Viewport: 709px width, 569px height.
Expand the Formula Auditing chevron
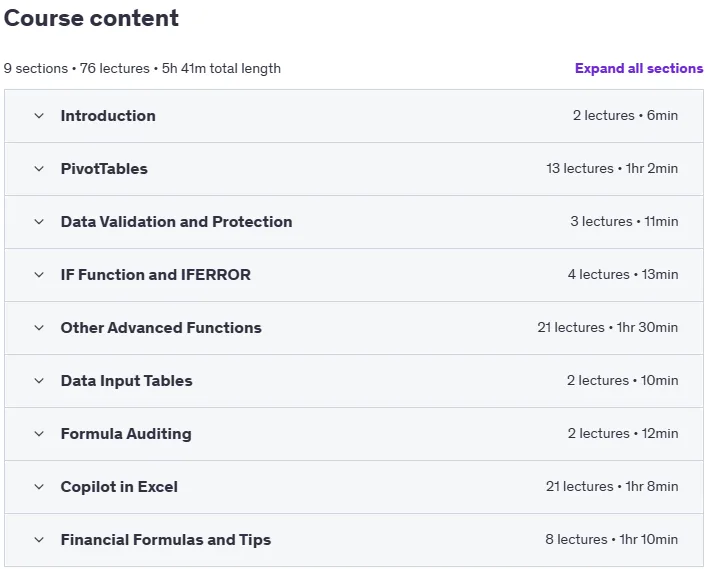click(x=39, y=434)
